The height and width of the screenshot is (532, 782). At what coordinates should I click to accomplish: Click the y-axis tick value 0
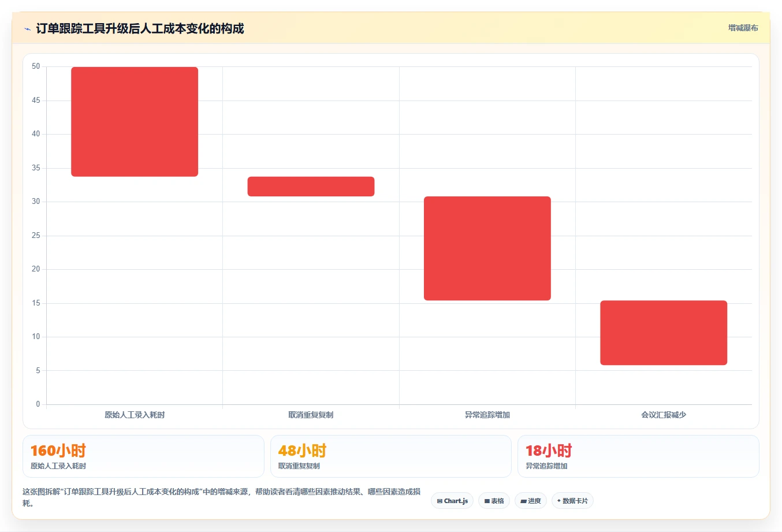click(x=38, y=404)
